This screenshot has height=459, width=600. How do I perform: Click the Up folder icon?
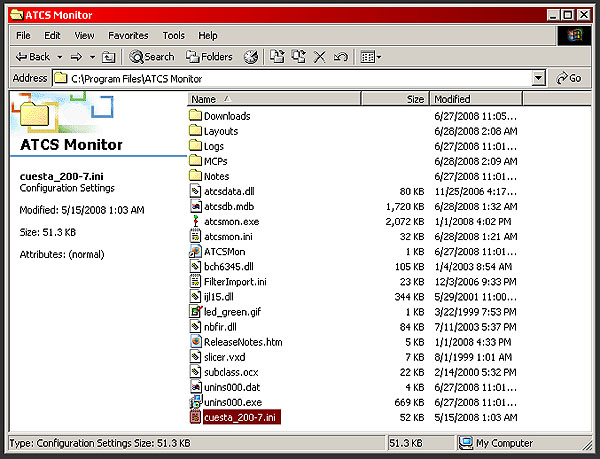click(109, 57)
